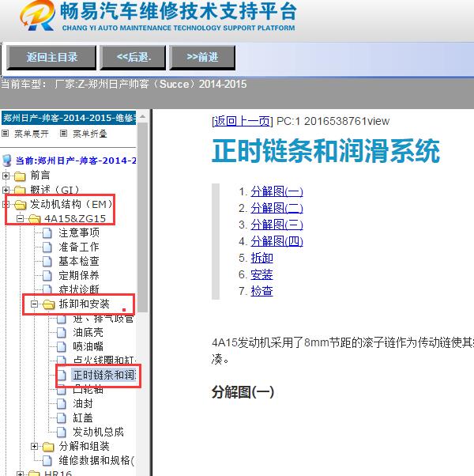Image resolution: width=474 pixels, height=476 pixels.
Task: Click the 喷油嘴 page icon
Action: 62,346
